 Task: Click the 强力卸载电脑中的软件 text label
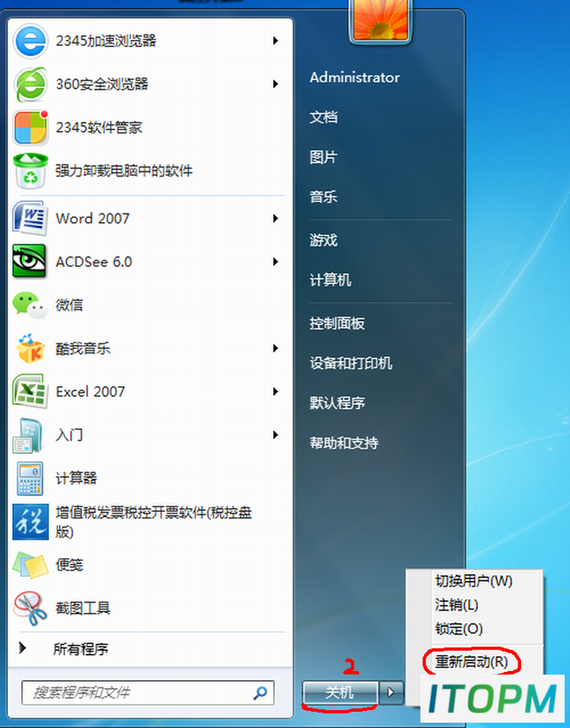pyautogui.click(x=124, y=170)
